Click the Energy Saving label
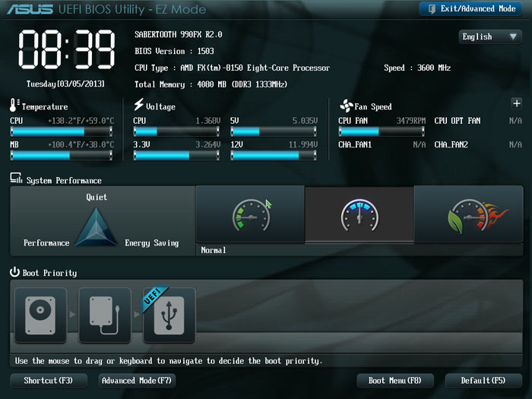The width and height of the screenshot is (532, 399). pos(152,243)
